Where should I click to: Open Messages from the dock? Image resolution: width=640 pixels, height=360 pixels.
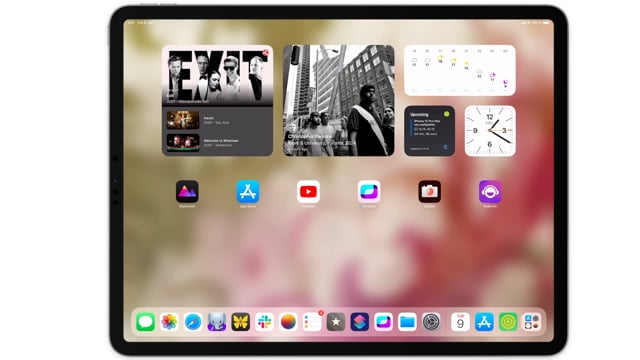(x=145, y=322)
